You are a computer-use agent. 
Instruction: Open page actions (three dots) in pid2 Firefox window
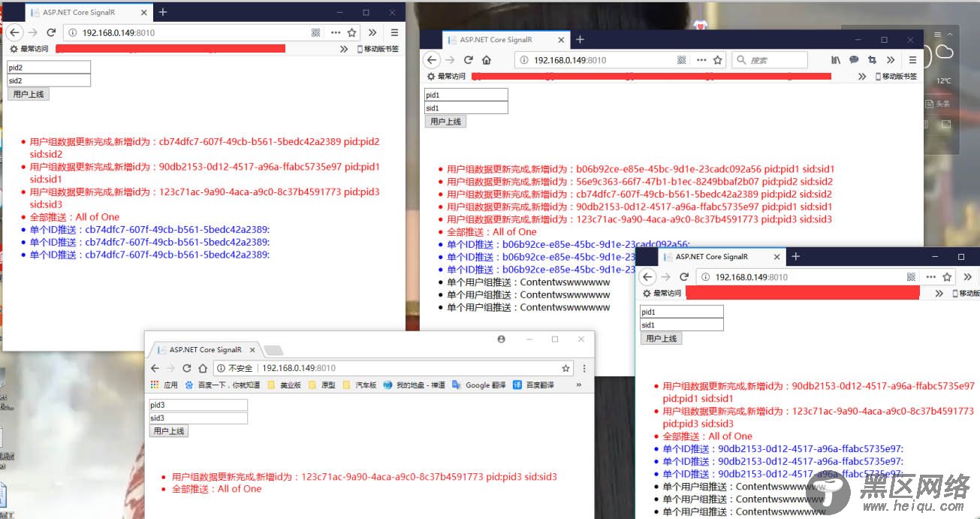tap(336, 32)
